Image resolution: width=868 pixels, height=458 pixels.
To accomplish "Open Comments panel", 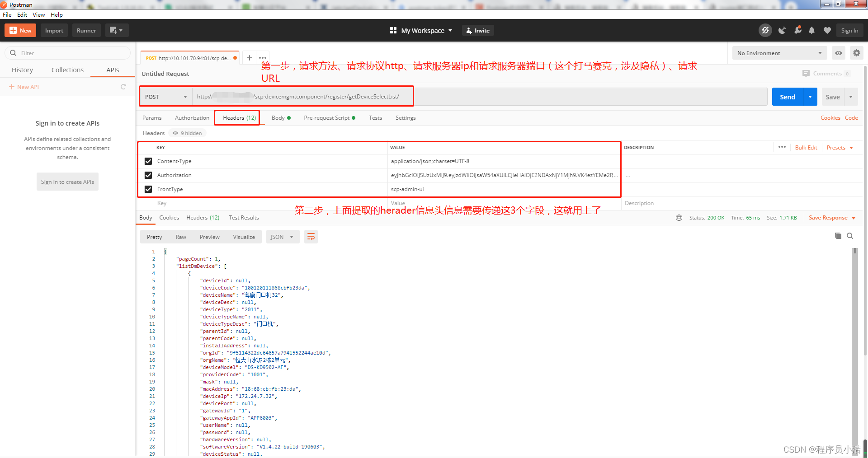I will click(826, 73).
